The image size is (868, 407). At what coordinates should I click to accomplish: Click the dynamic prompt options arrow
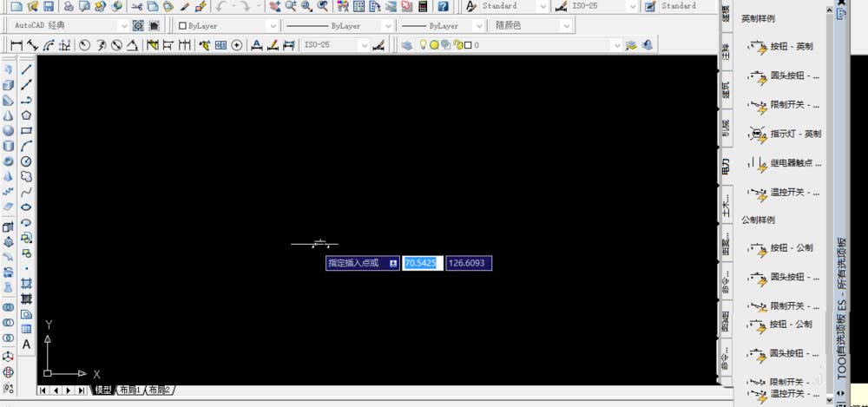[393, 263]
